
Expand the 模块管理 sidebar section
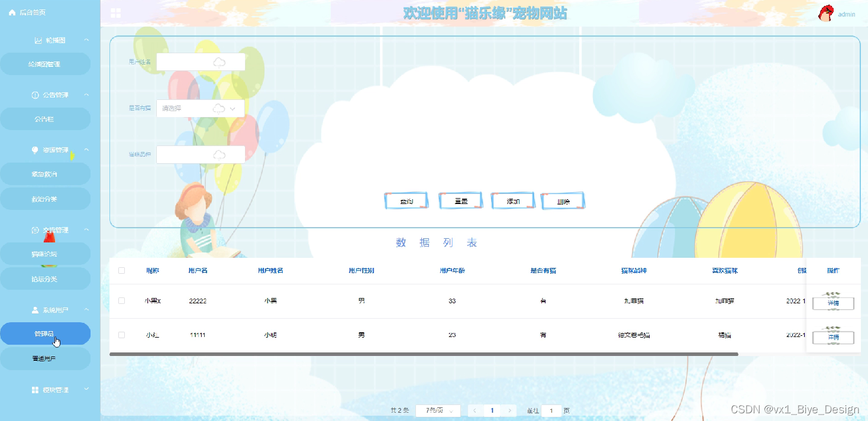[86, 390]
